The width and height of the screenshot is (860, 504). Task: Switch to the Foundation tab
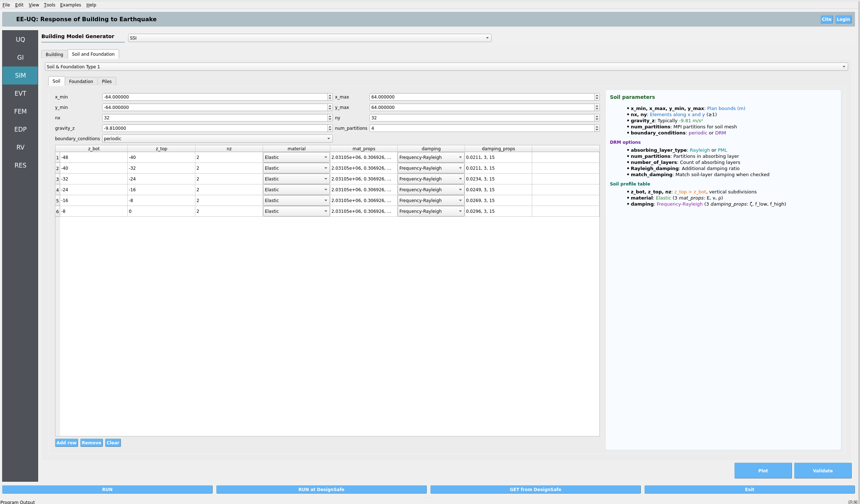coord(81,82)
